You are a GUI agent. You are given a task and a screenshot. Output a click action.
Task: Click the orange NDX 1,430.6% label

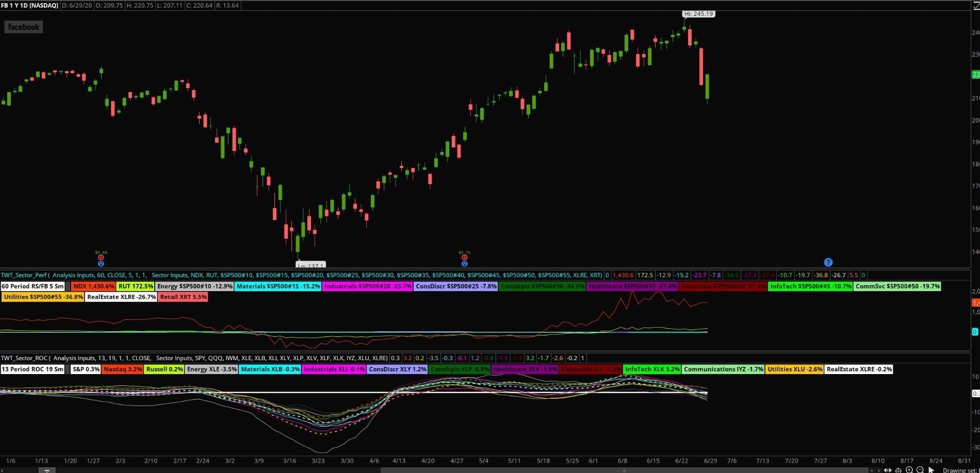[93, 286]
